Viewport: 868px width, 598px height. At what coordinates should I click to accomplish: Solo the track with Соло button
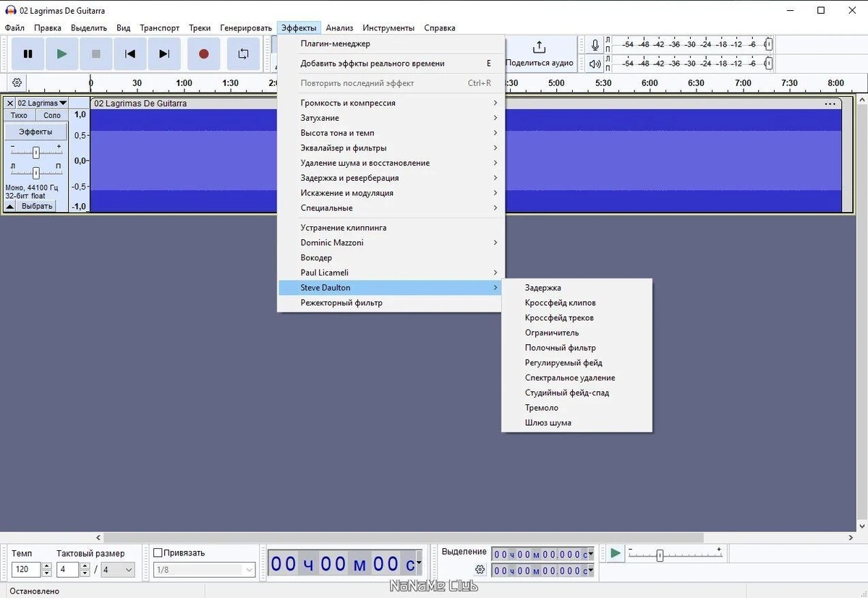[52, 116]
